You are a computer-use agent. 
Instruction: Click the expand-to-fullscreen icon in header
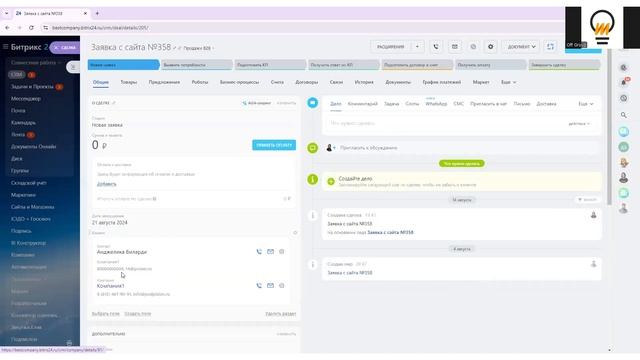pos(550,47)
